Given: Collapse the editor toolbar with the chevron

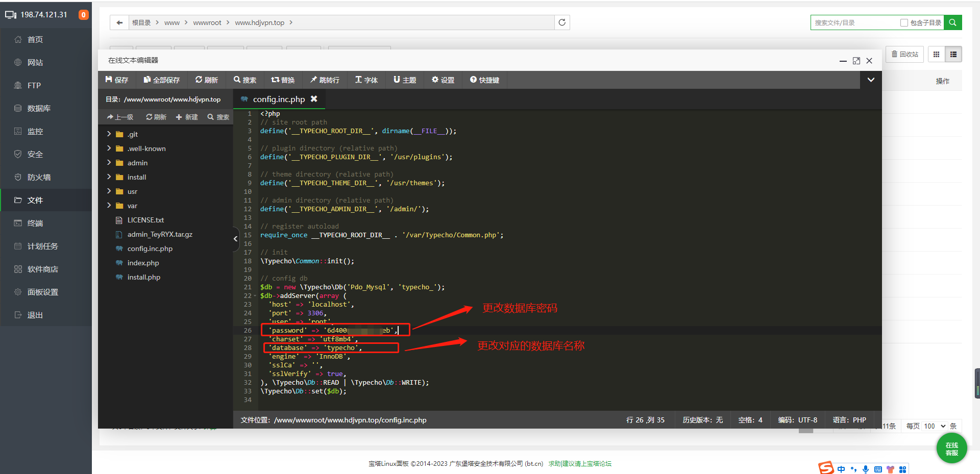Looking at the screenshot, I should pos(871,80).
